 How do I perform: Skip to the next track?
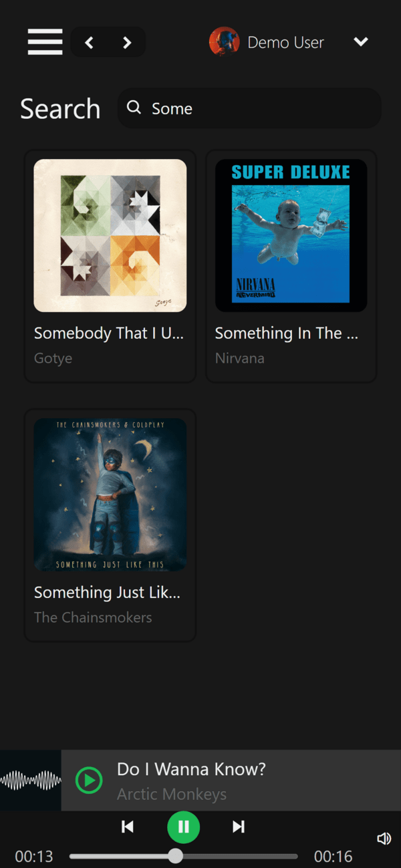(x=239, y=827)
